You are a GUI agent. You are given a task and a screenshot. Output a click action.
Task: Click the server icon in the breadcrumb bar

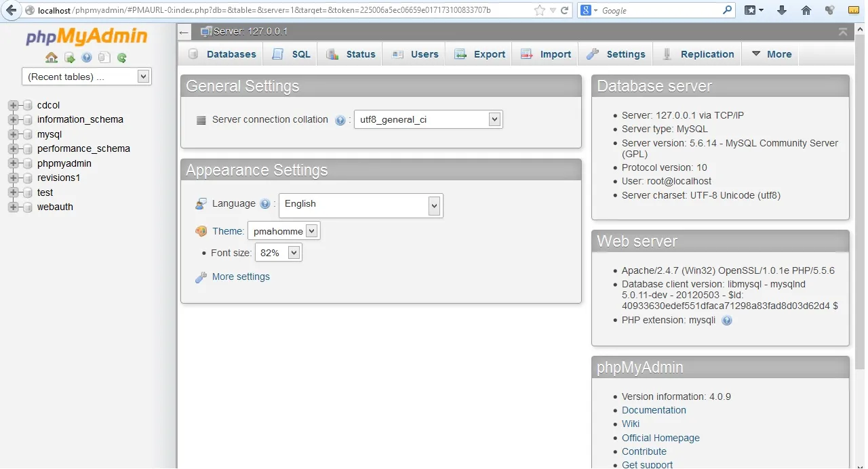pyautogui.click(x=206, y=32)
